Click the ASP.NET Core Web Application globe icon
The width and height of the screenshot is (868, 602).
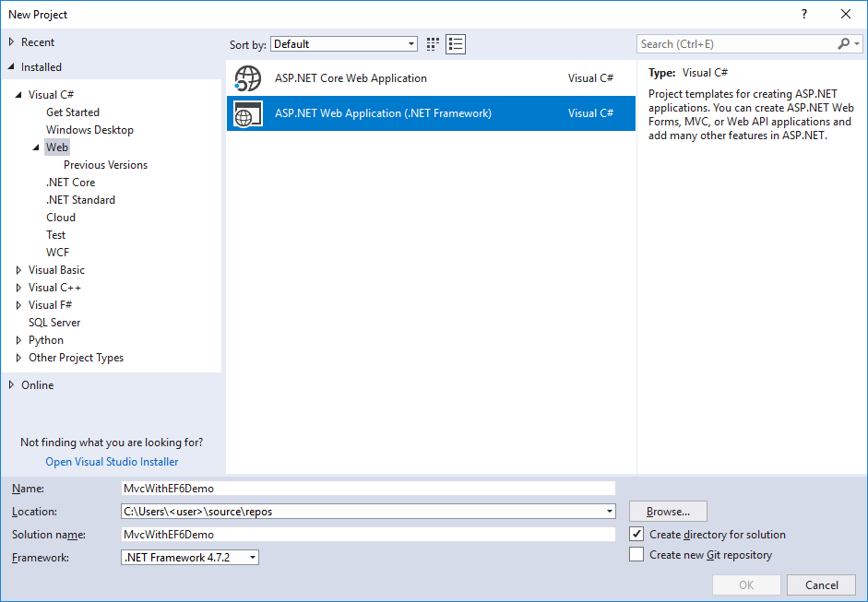pyautogui.click(x=247, y=78)
